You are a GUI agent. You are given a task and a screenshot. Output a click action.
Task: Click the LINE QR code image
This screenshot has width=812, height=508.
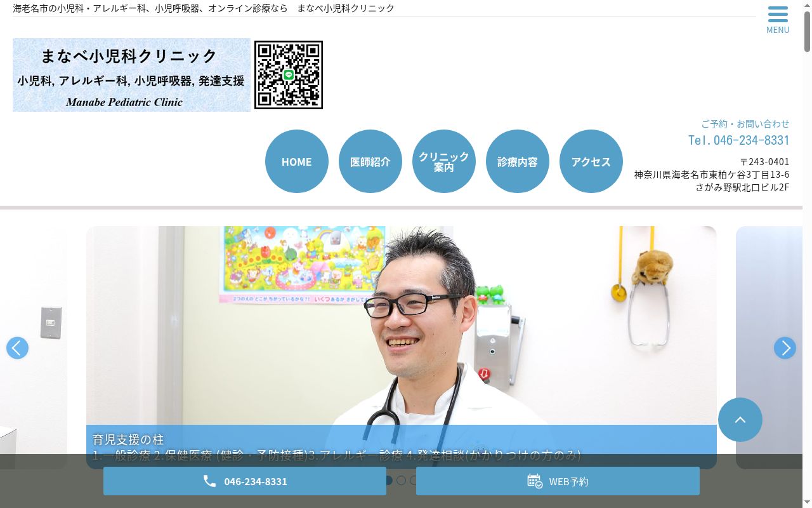coord(289,75)
